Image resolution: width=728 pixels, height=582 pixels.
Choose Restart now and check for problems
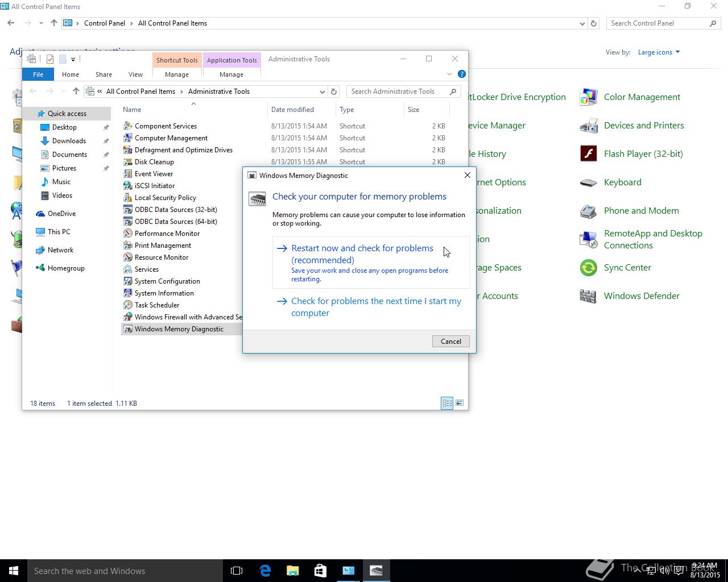click(371, 262)
